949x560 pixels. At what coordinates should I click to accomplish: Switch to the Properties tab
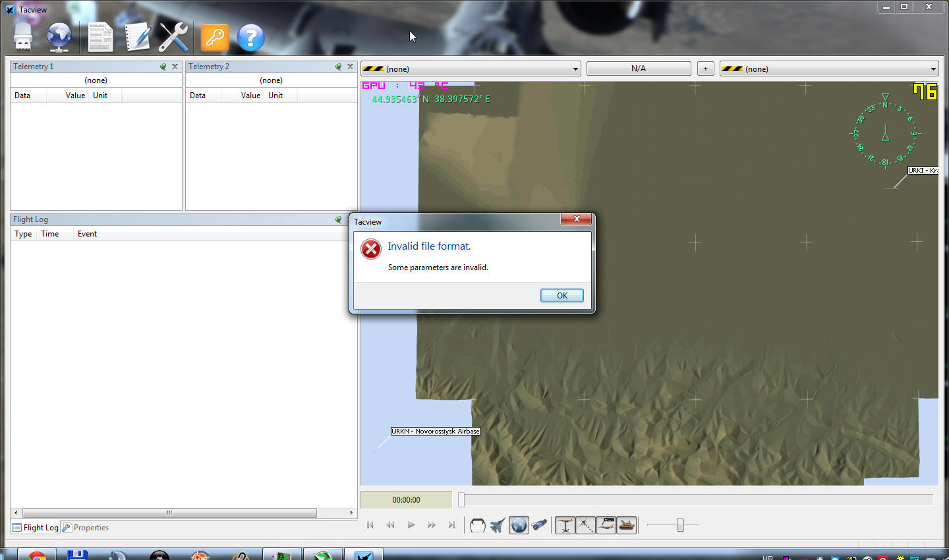click(86, 528)
